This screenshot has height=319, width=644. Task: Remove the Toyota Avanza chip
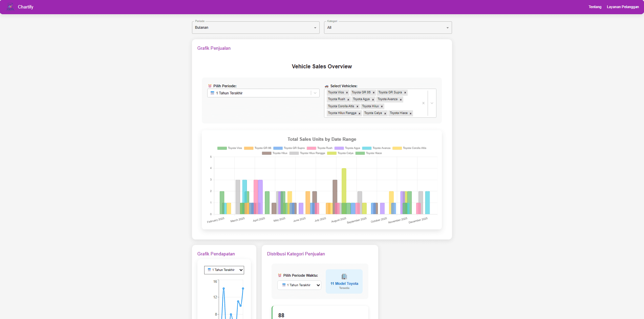click(401, 99)
